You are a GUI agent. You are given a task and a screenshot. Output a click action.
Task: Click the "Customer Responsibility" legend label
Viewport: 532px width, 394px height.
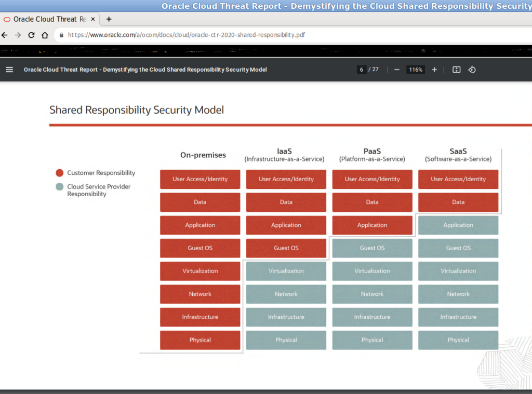point(101,173)
